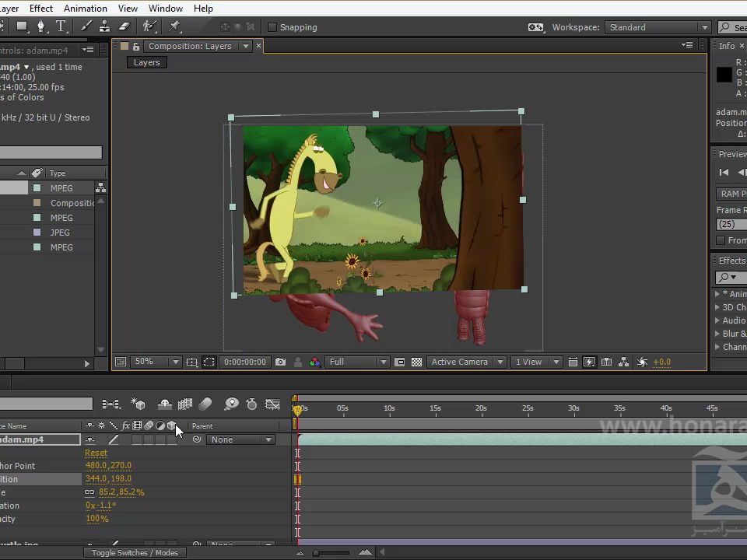Screen dimensions: 747x560
Task: Jump to first frame in Preview panel
Action: point(724,173)
